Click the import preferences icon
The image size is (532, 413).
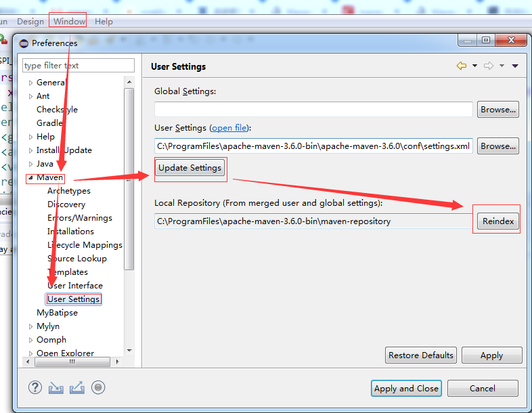click(56, 387)
